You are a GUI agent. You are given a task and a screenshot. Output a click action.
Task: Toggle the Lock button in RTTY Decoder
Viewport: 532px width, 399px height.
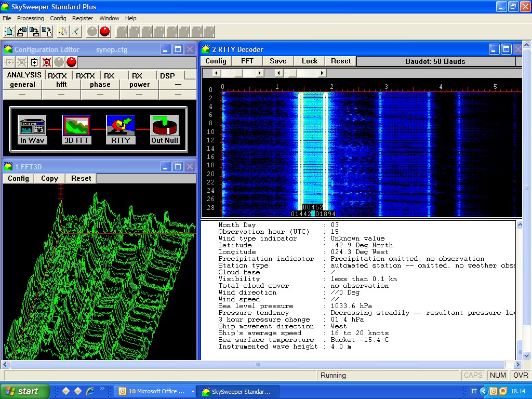309,61
